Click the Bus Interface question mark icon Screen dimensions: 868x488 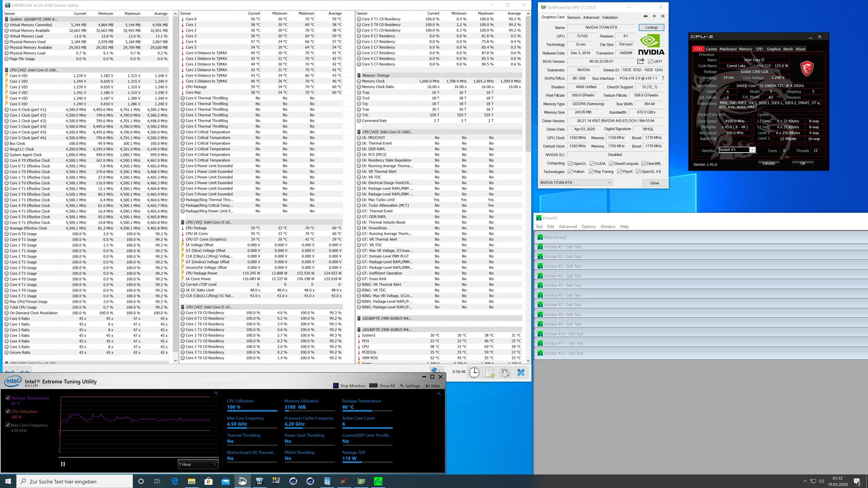[x=663, y=78]
